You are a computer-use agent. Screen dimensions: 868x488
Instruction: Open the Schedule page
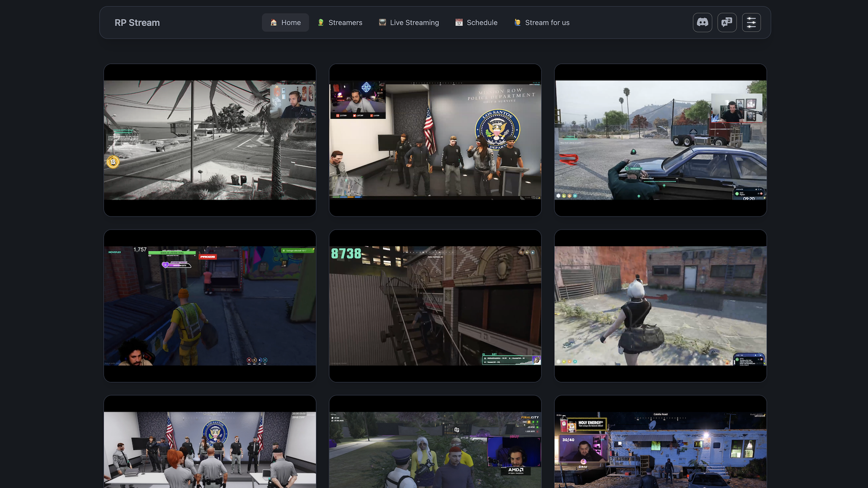pyautogui.click(x=482, y=23)
